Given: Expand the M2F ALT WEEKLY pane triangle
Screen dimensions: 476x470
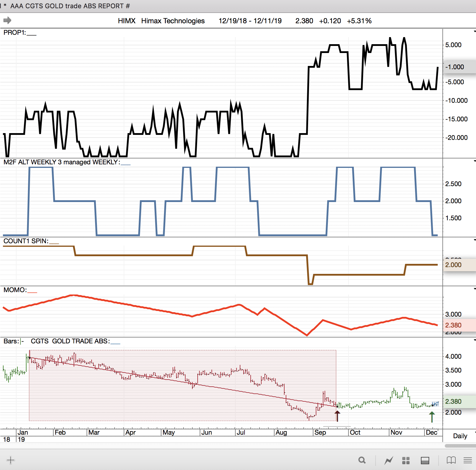Looking at the screenshot, I should pyautogui.click(x=474, y=161).
